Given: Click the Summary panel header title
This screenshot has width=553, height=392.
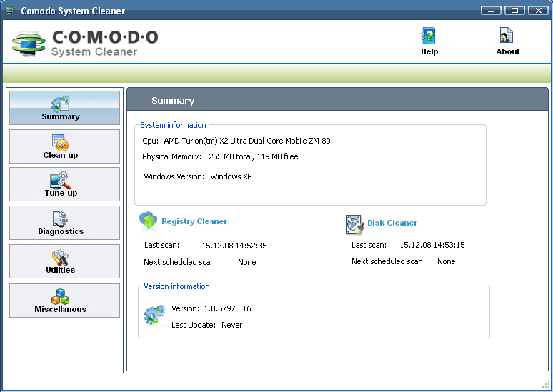Looking at the screenshot, I should pyautogui.click(x=173, y=101).
